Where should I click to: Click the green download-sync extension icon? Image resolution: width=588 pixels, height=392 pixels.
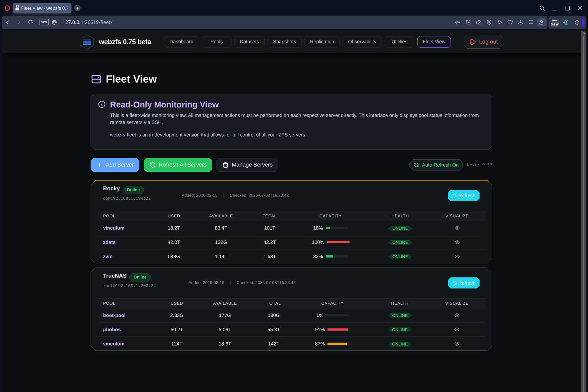point(566,22)
